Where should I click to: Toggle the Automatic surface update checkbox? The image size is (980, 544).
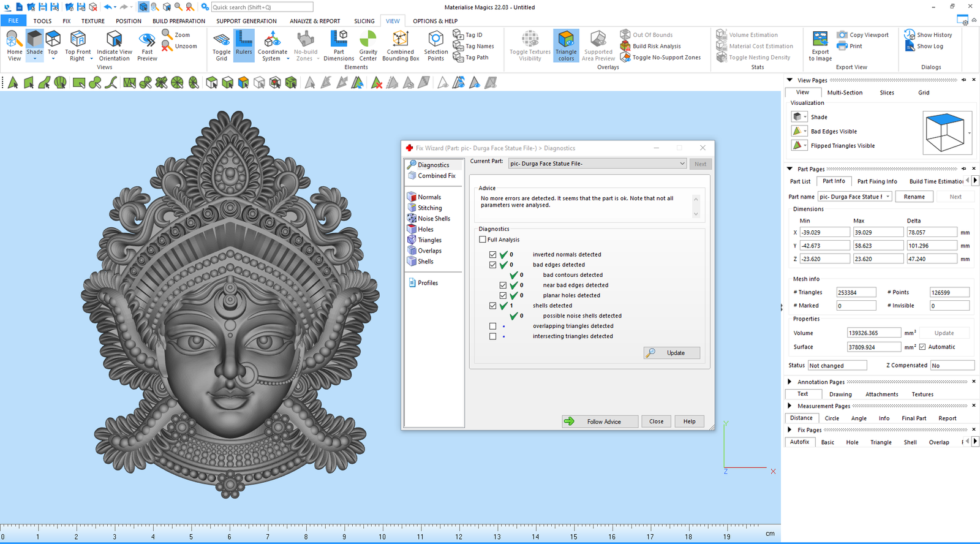[922, 347]
